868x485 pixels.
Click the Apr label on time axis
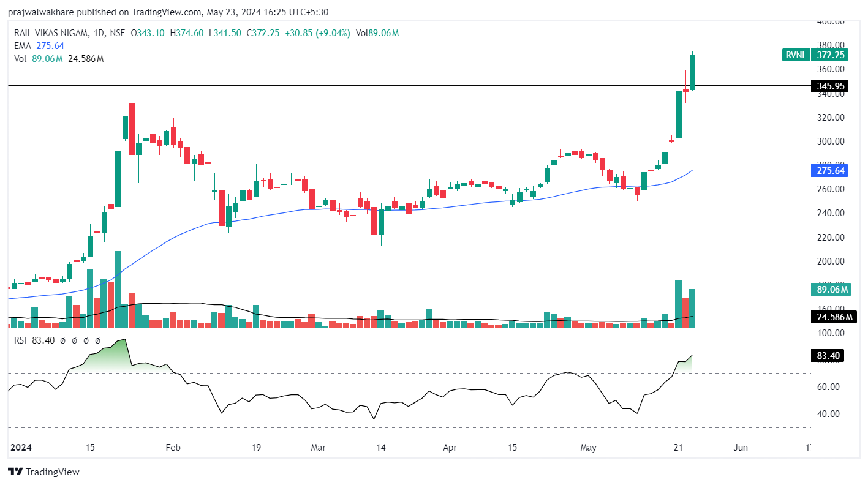tap(450, 448)
